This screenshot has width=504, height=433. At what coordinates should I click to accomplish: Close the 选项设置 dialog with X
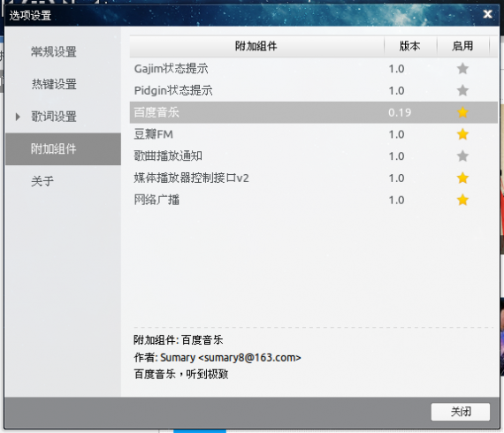pyautogui.click(x=487, y=14)
